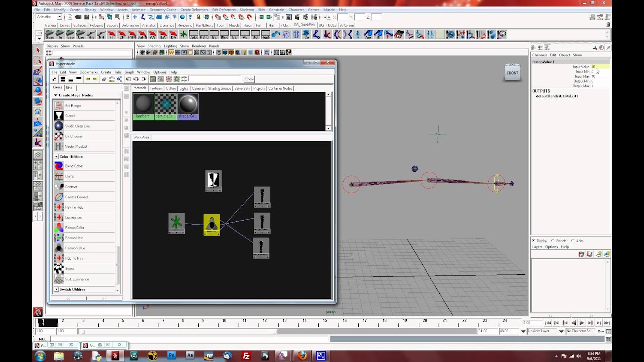Create an Rgb To Hsv node
Screen dimensions: 644x362
[x=84, y=258]
